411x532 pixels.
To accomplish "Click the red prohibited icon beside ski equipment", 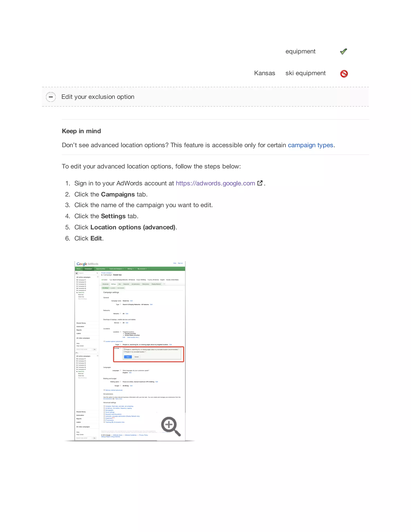I will tap(344, 73).
